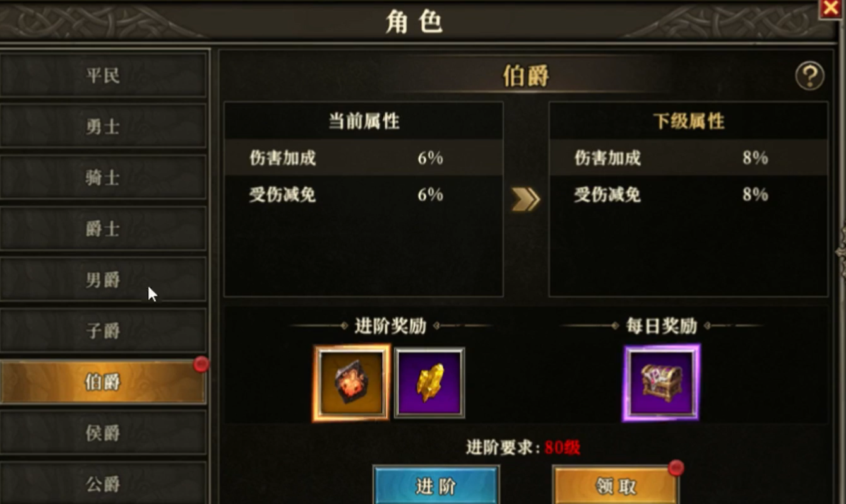
Task: Choose the 男爵 rank tab
Action: [x=103, y=279]
